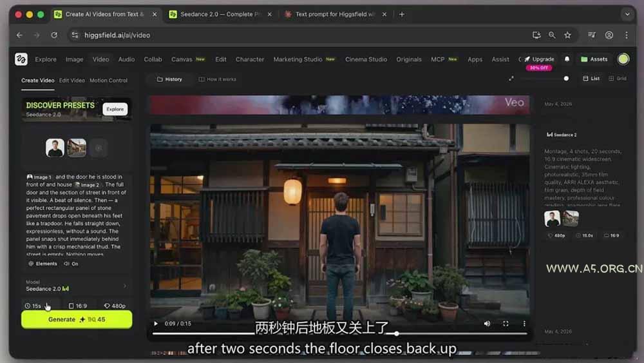644x363 pixels.
Task: Open the Assets button
Action: pyautogui.click(x=594, y=59)
